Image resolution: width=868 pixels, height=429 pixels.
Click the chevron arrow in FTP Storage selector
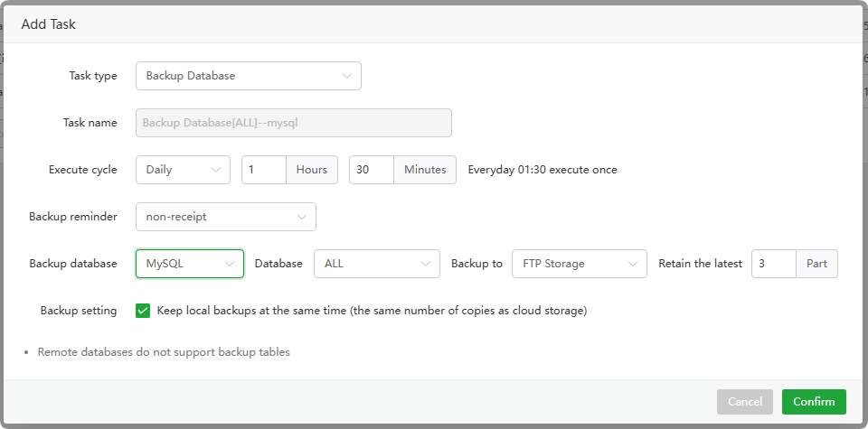coord(632,264)
